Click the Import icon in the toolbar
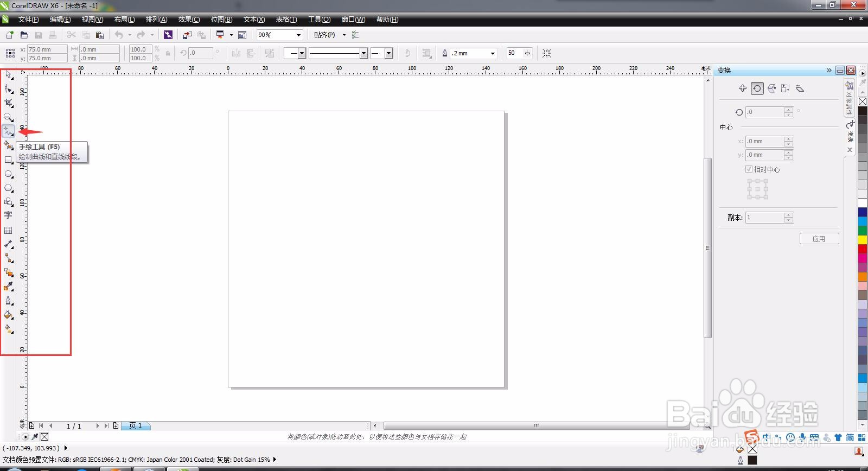This screenshot has width=868, height=471. point(187,35)
